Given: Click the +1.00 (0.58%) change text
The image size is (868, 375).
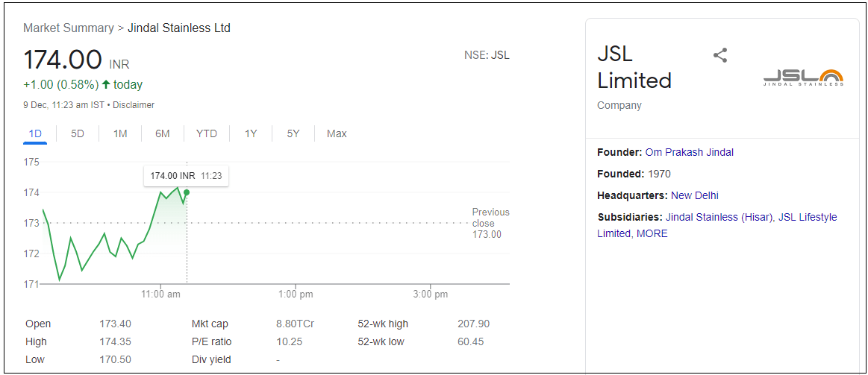Looking at the screenshot, I should point(61,85).
